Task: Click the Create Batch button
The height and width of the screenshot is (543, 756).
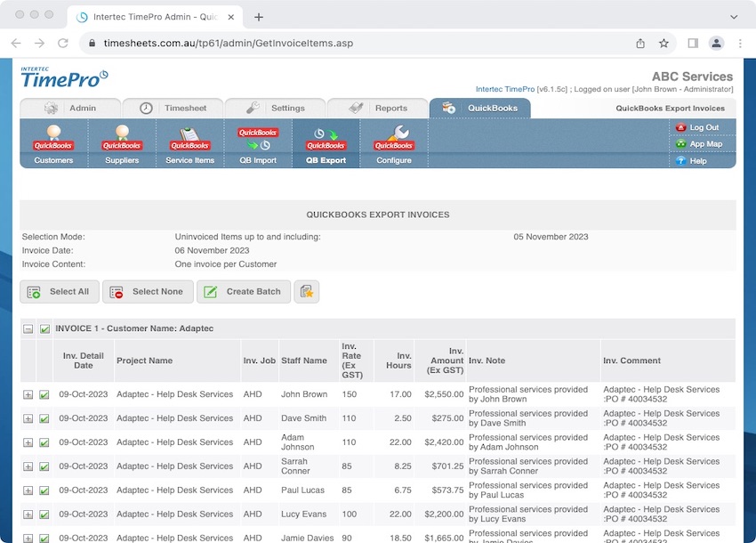Action: tap(244, 292)
